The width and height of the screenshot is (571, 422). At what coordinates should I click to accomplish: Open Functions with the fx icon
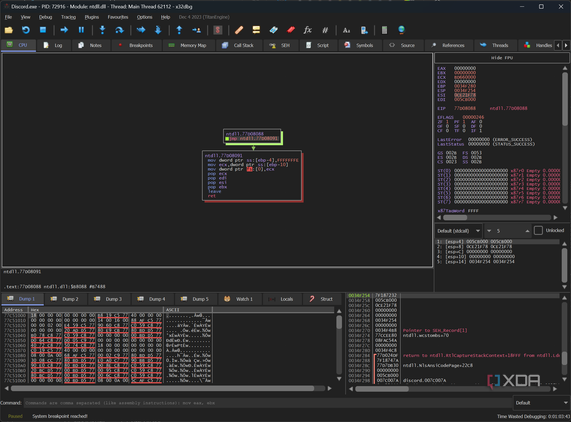[308, 30]
